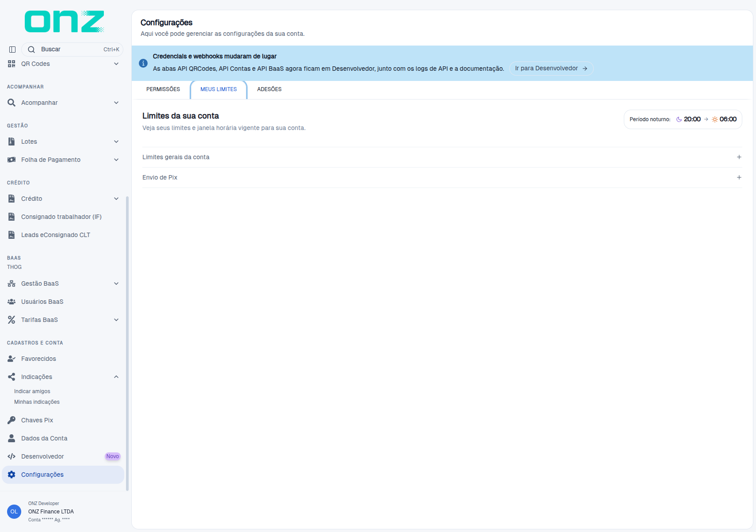Image resolution: width=756 pixels, height=532 pixels.
Task: Expand Limites gerais da conta section
Action: 442,157
